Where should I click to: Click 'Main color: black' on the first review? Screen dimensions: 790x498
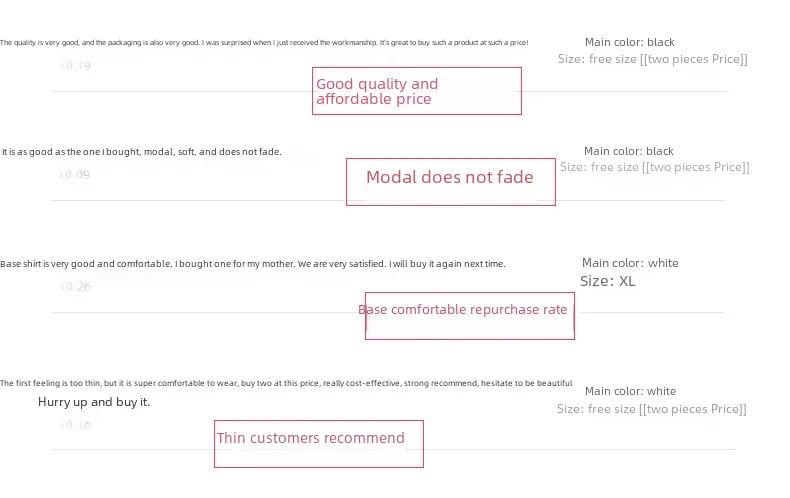click(630, 42)
